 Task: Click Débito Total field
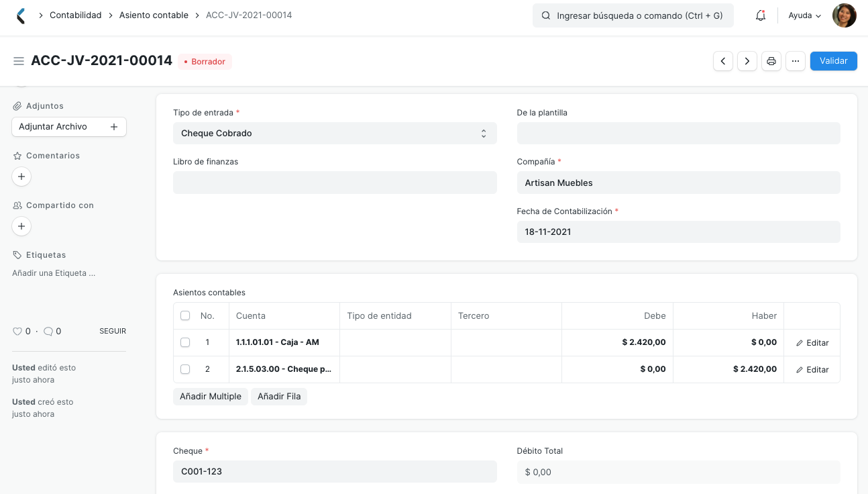678,472
